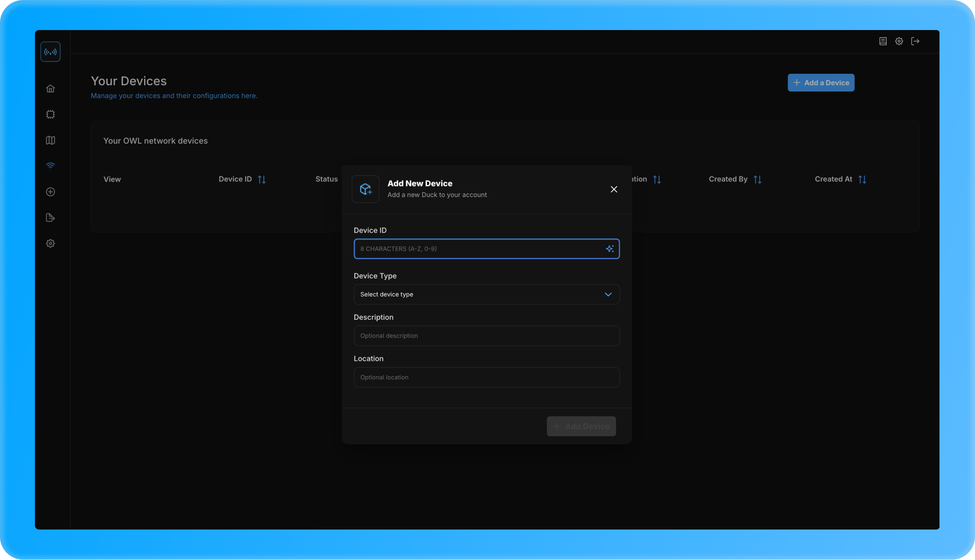Image resolution: width=975 pixels, height=560 pixels.
Task: Select the wifi network icon in sidebar
Action: tap(50, 166)
